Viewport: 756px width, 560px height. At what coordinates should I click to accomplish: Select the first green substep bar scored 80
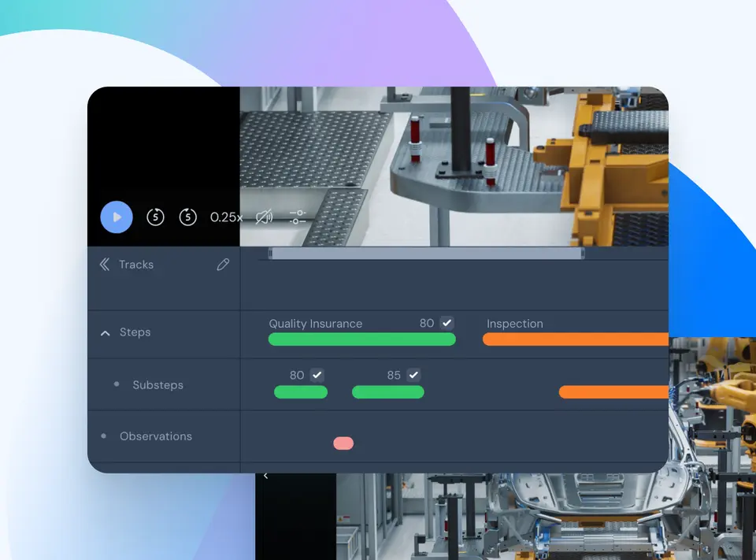point(301,392)
